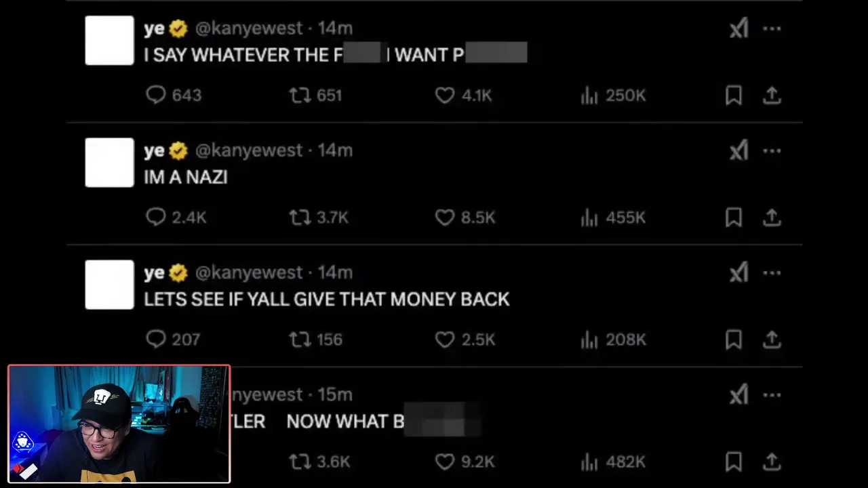Bookmark the MONEY BACK post
Viewport: 868px width, 488px height.
(x=734, y=340)
